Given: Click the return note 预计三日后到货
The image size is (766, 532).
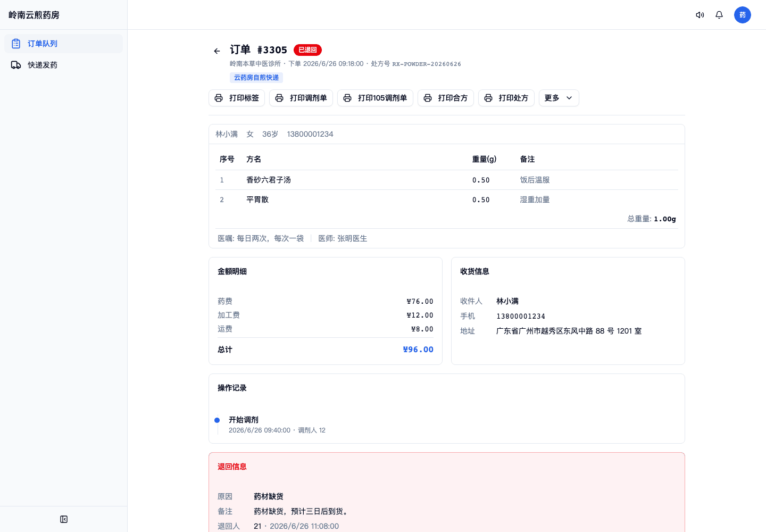Looking at the screenshot, I should pos(302,511).
